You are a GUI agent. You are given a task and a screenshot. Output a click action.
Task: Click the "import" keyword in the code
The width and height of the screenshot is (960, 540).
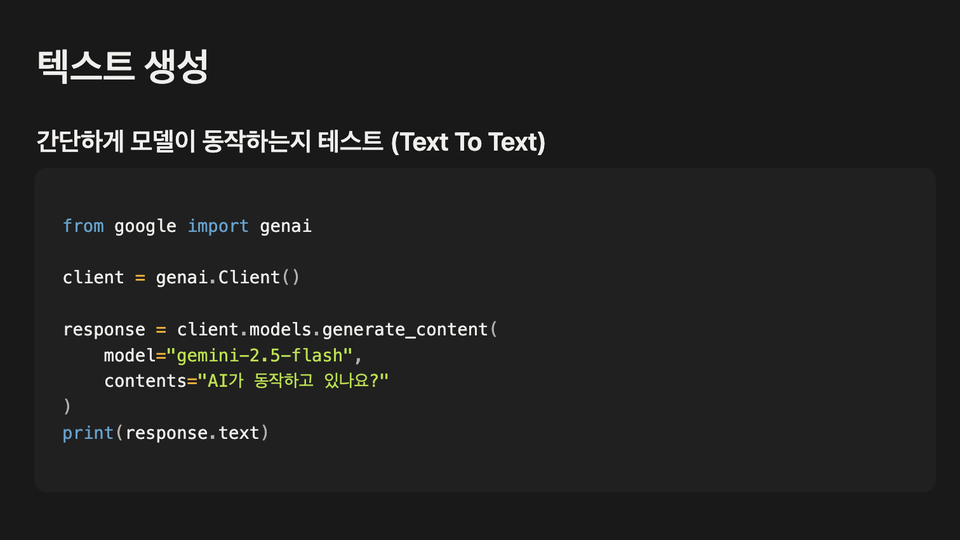tap(218, 226)
